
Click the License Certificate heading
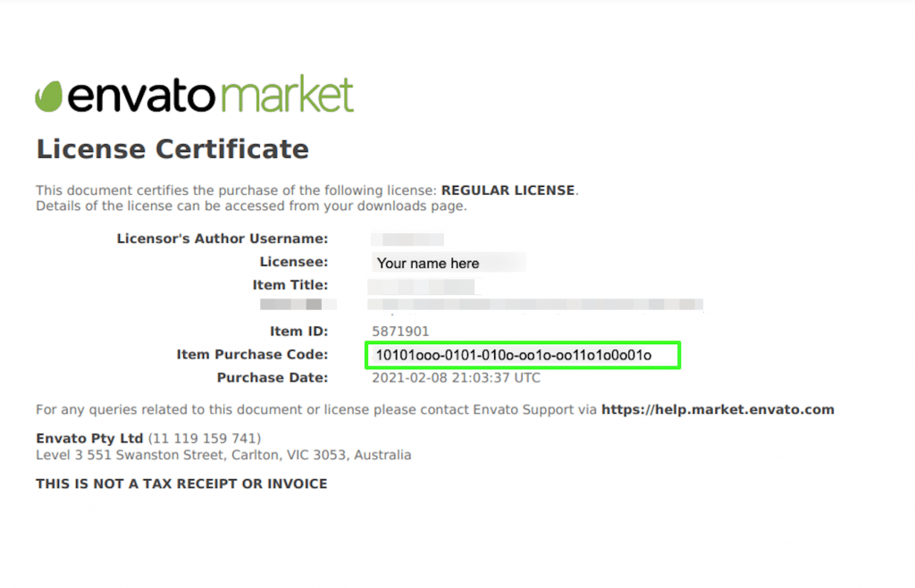(172, 149)
